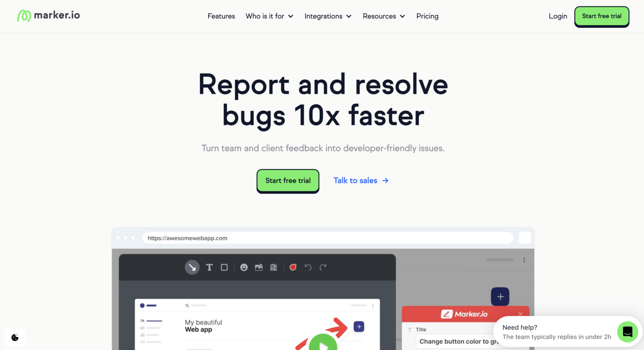The width and height of the screenshot is (644, 350).
Task: Click the large dark plus button
Action: click(x=500, y=297)
